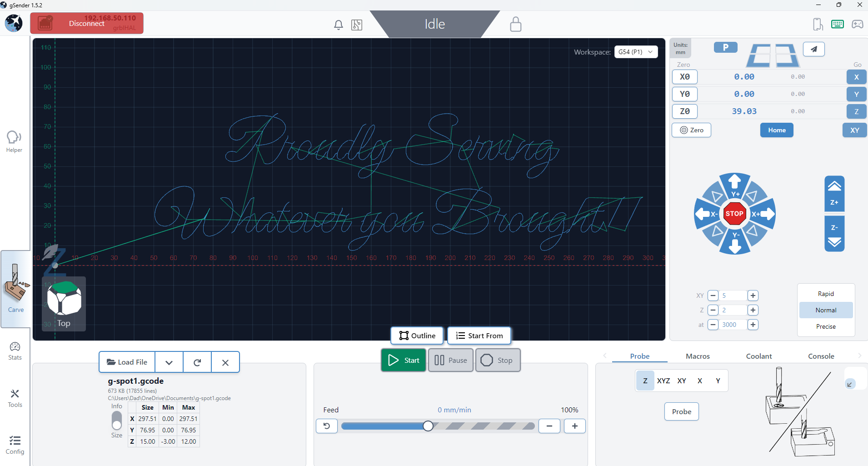Open the Stats sidebar section

tap(15, 351)
